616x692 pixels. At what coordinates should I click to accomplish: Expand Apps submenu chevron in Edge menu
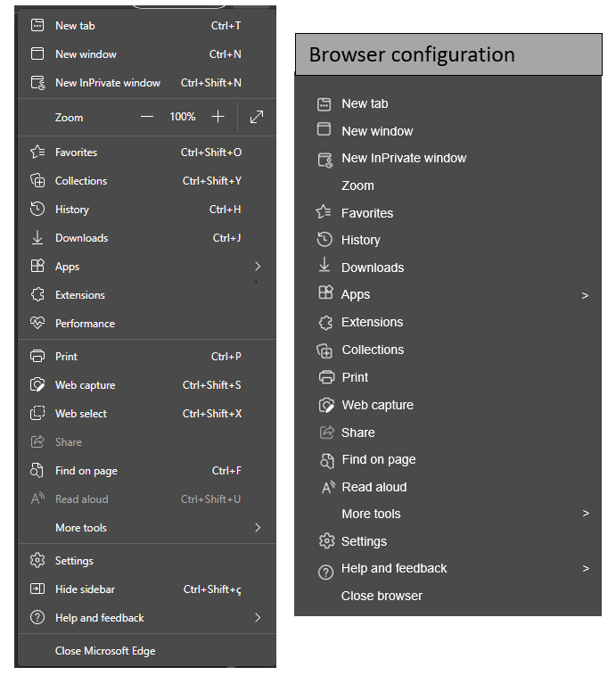[258, 266]
